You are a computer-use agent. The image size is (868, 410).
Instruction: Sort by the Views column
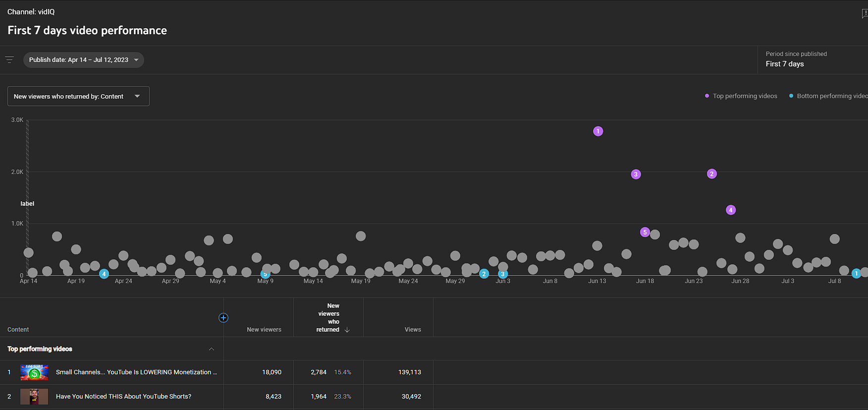click(413, 330)
